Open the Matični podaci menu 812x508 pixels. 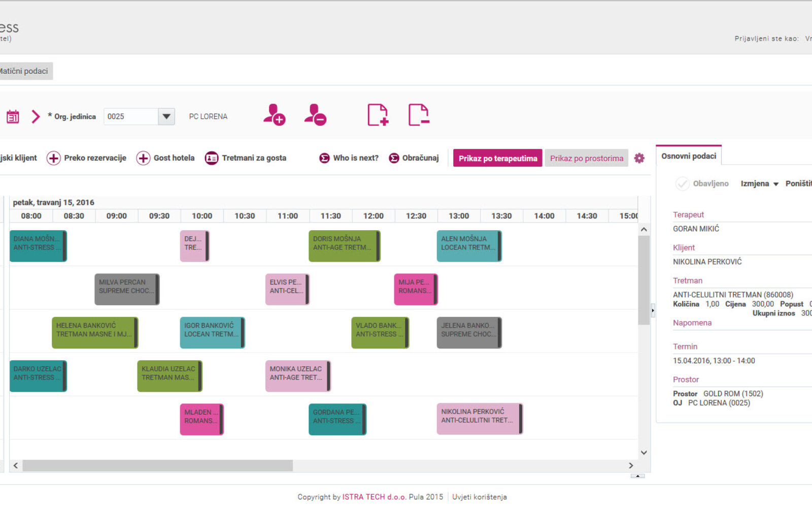coord(24,71)
